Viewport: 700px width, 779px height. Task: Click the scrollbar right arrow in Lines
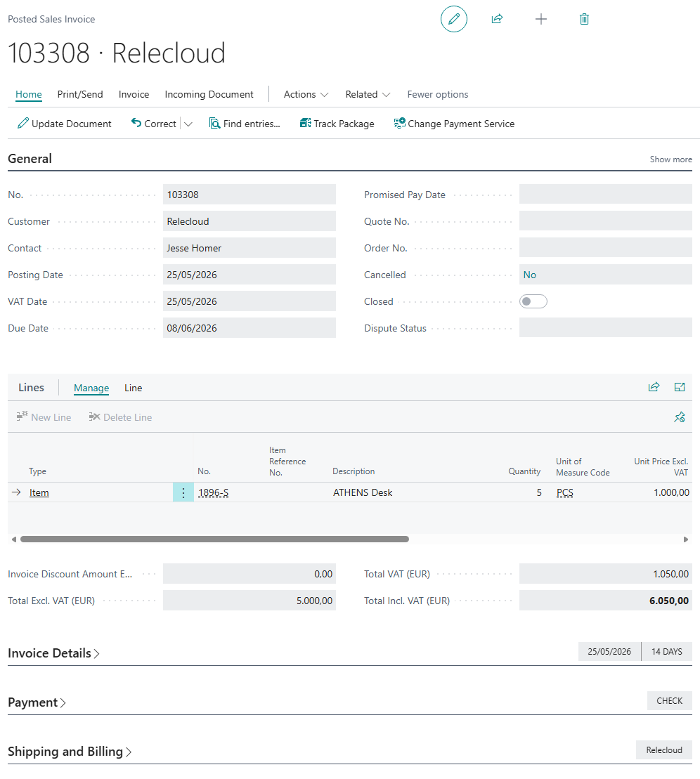685,539
